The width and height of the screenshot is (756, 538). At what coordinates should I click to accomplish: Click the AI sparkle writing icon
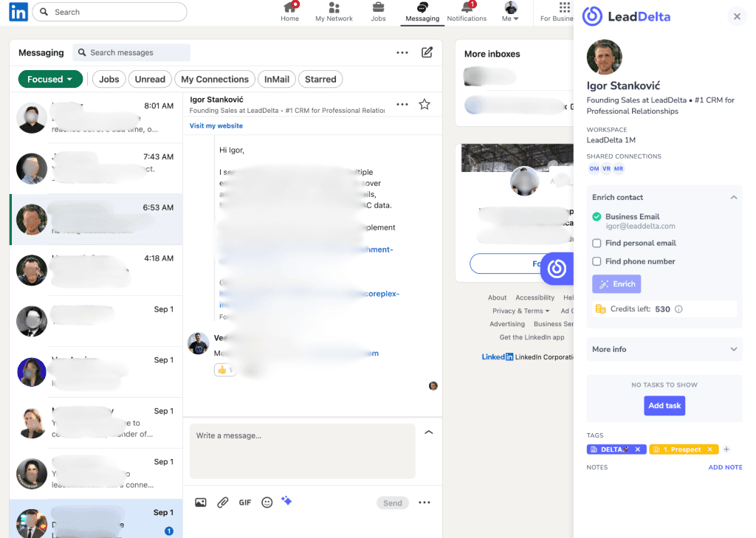click(286, 501)
